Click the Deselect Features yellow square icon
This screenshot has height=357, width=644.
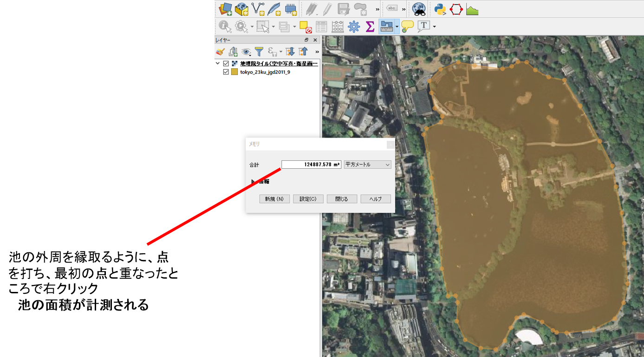305,26
